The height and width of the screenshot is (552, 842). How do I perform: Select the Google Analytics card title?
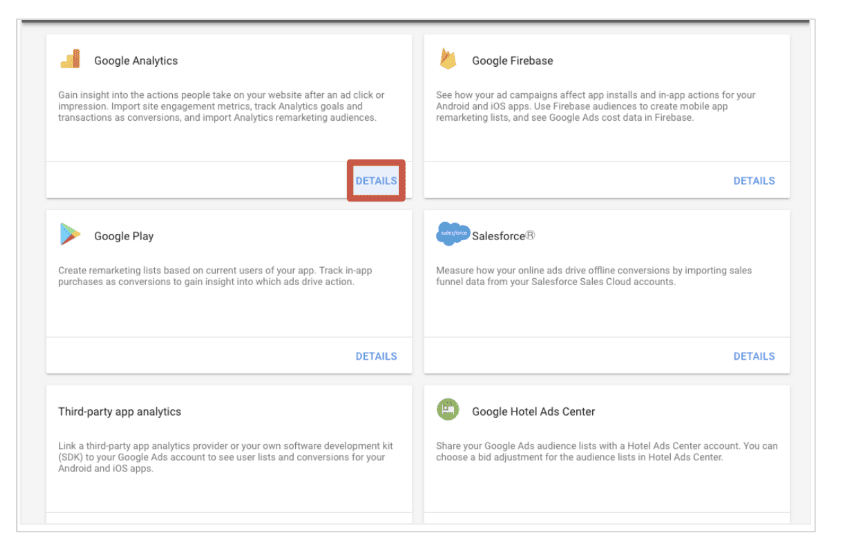tap(136, 61)
